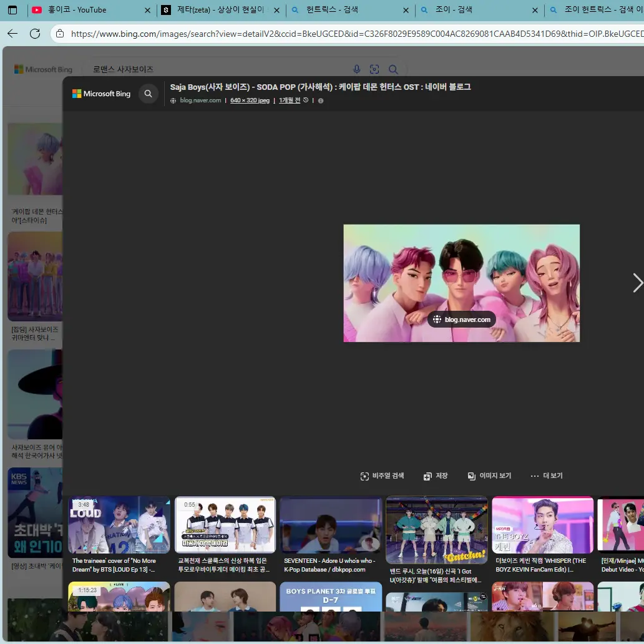Image resolution: width=644 pixels, height=644 pixels.
Task: Open the 1:15:23 LIVE video thumbnail
Action: tap(119, 597)
